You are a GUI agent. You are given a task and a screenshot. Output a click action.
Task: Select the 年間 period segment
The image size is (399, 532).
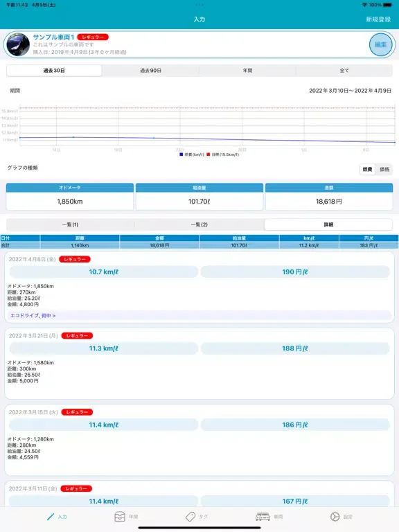click(247, 71)
